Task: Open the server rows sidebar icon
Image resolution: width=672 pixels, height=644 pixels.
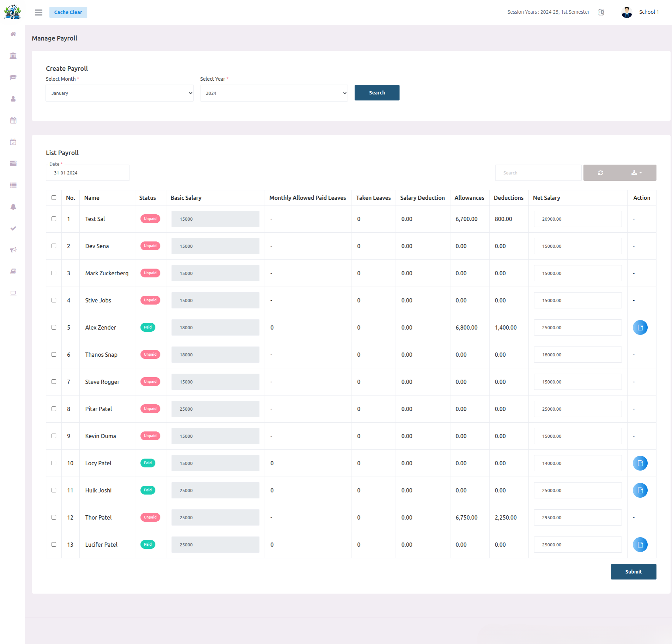Action: click(x=13, y=163)
